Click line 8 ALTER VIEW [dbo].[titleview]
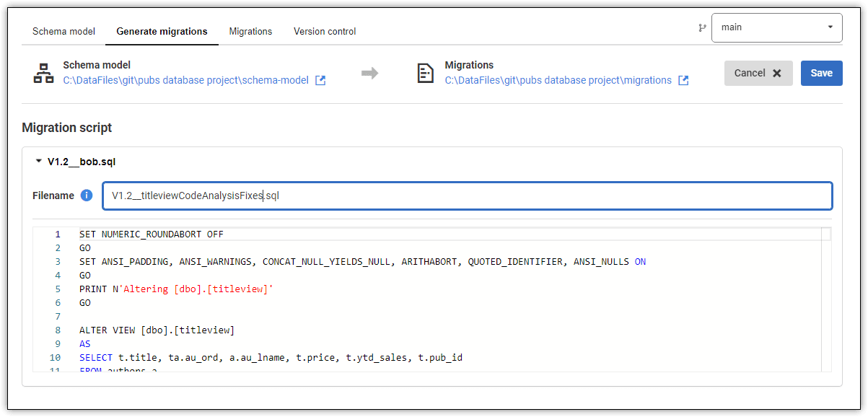This screenshot has width=868, height=417. (x=157, y=330)
